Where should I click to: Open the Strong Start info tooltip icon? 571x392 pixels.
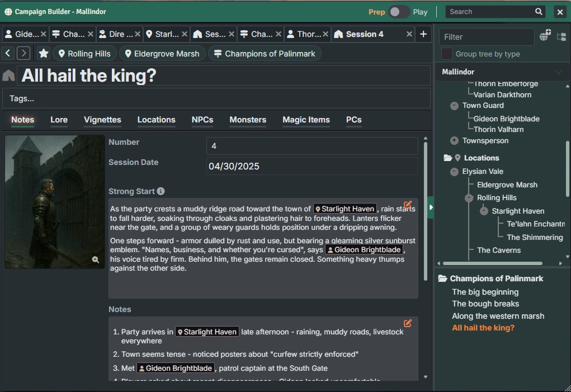(161, 191)
